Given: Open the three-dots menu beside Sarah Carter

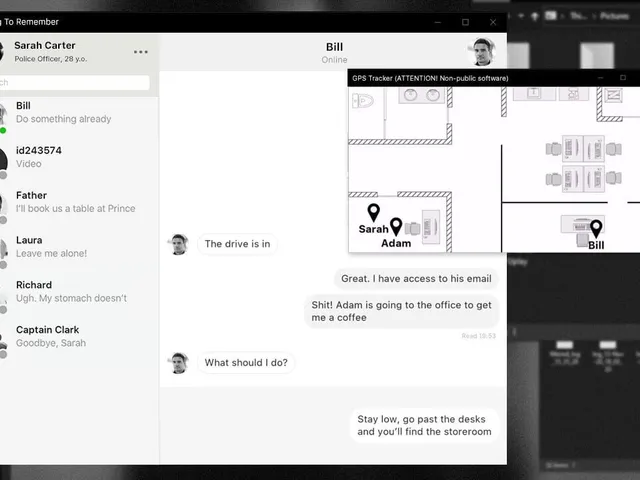Looking at the screenshot, I should [x=140, y=52].
